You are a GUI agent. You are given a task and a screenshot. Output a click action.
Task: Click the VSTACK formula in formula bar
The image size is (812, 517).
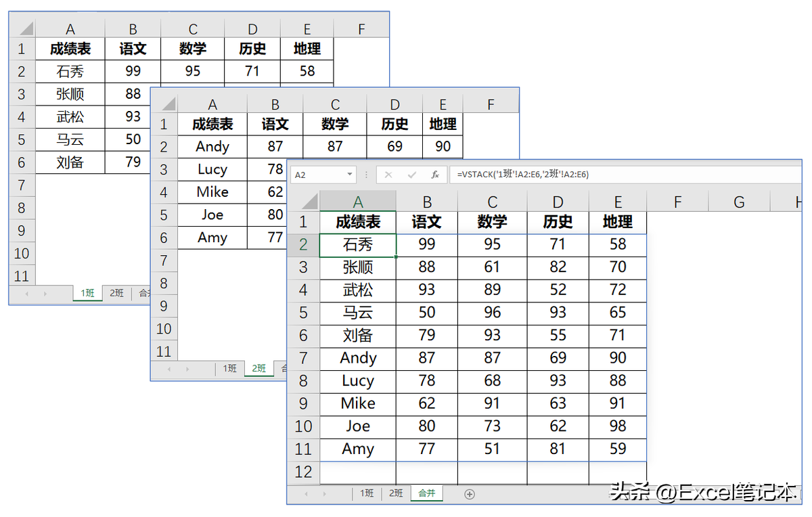(523, 175)
